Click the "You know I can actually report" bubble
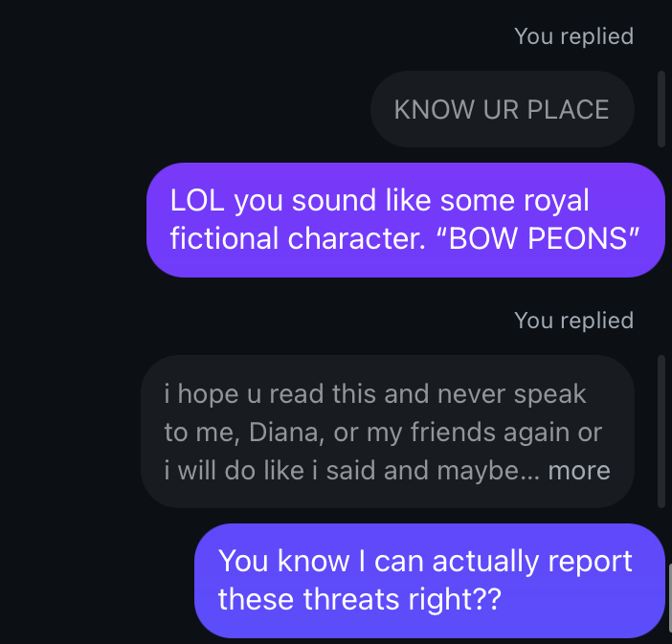The width and height of the screenshot is (672, 644). pyautogui.click(x=430, y=580)
